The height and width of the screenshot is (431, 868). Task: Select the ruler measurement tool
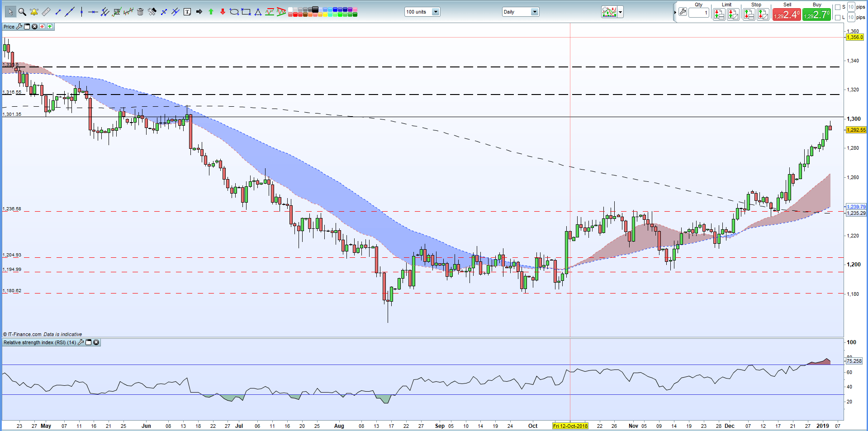click(x=46, y=12)
